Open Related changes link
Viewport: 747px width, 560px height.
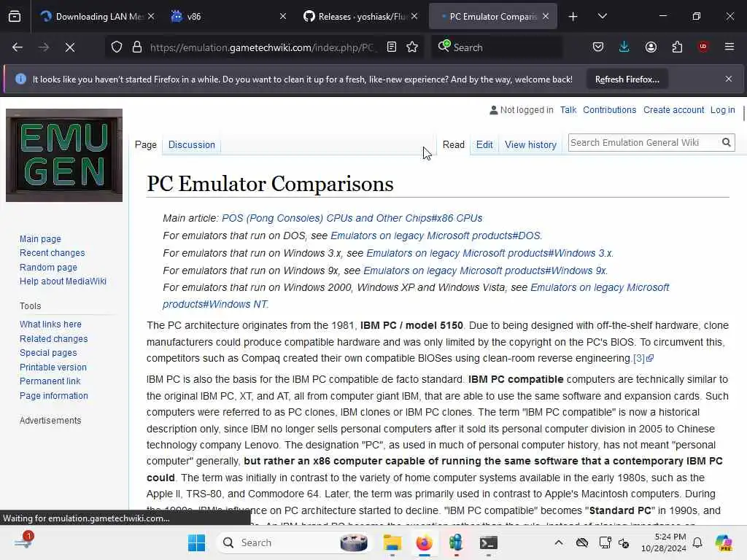click(x=54, y=339)
